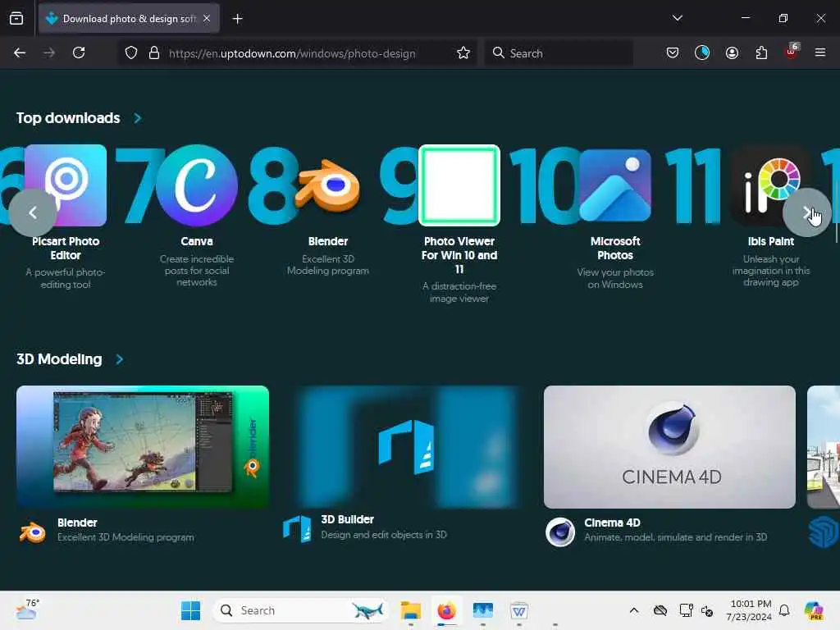Open Firefox View icon
The image size is (840, 630).
click(x=16, y=18)
